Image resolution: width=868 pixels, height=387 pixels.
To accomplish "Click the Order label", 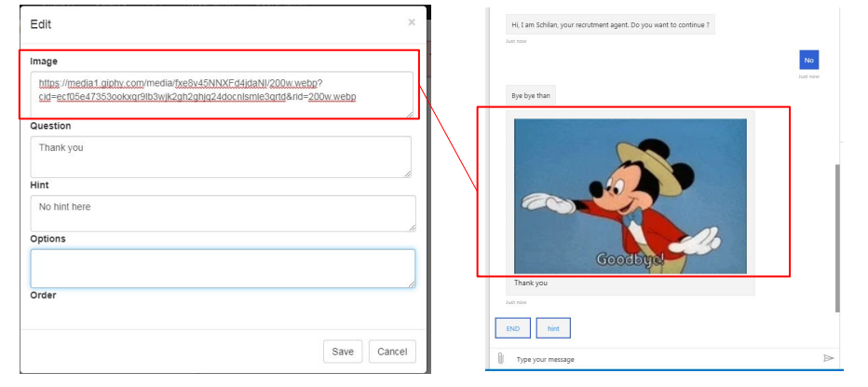I will [43, 295].
